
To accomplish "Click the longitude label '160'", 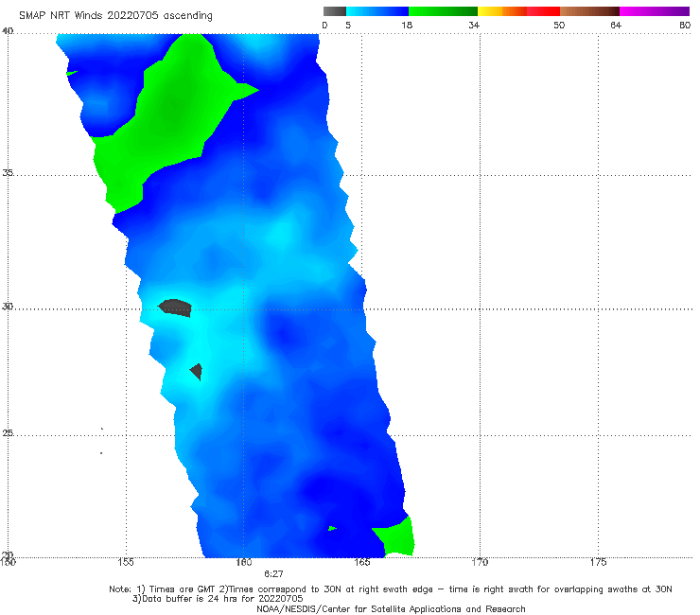I will pos(244,562).
